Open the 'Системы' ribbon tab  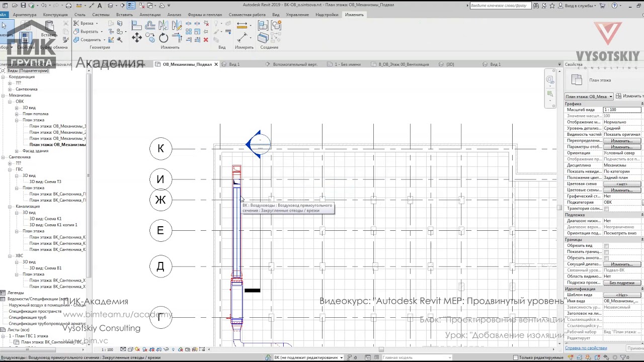pos(101,15)
